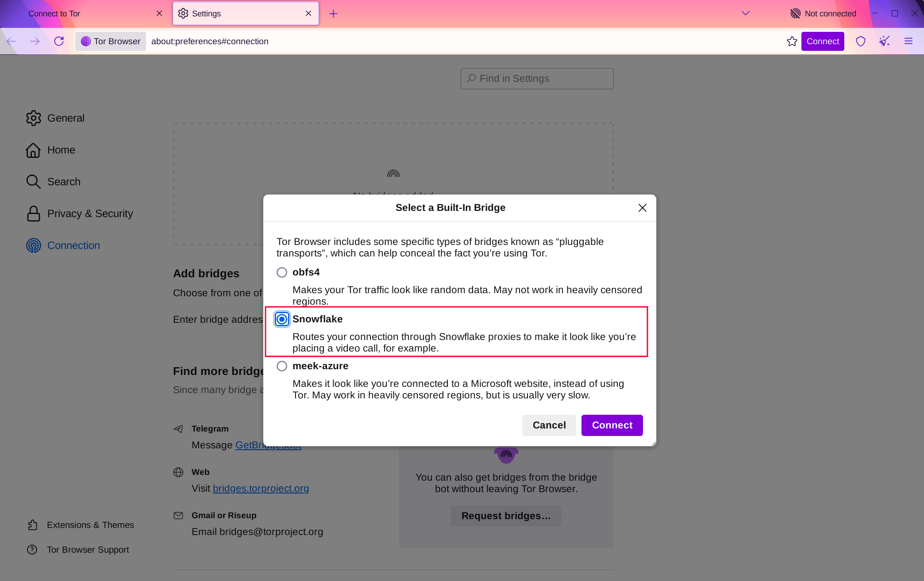Select the Snowflake bridge radio button
The image size is (924, 581).
[x=282, y=319]
